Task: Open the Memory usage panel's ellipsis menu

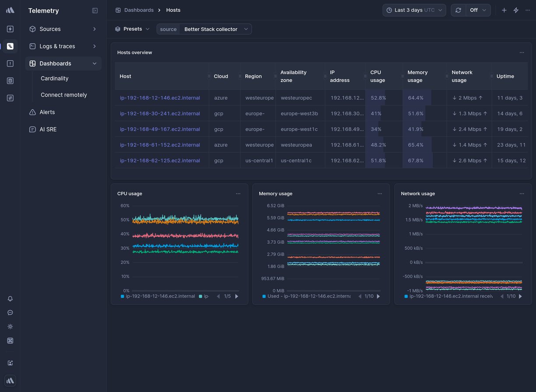Action: pyautogui.click(x=380, y=193)
